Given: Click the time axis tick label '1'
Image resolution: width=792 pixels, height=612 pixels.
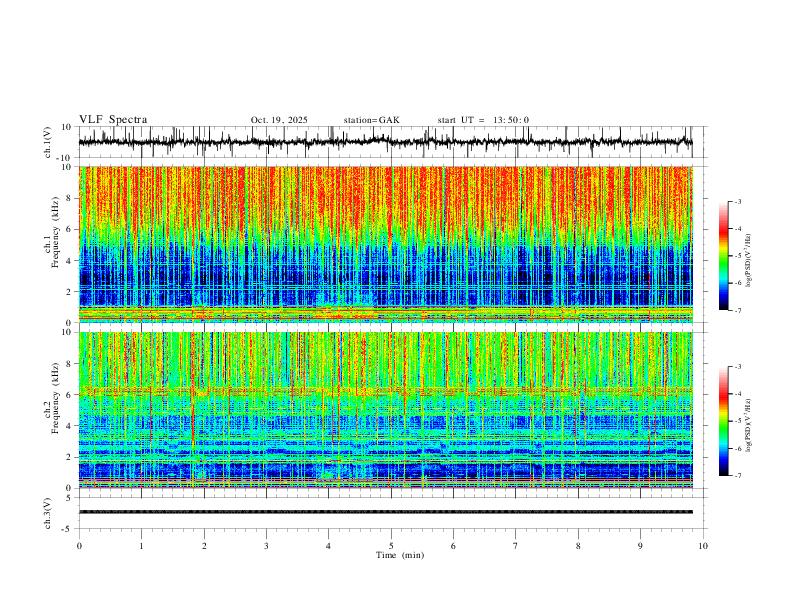Looking at the screenshot, I should click(141, 546).
